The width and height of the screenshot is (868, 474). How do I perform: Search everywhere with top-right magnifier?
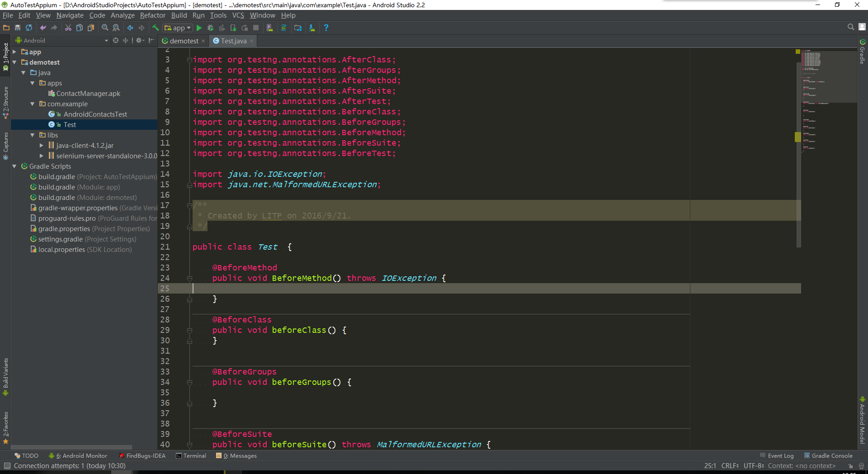click(x=851, y=27)
